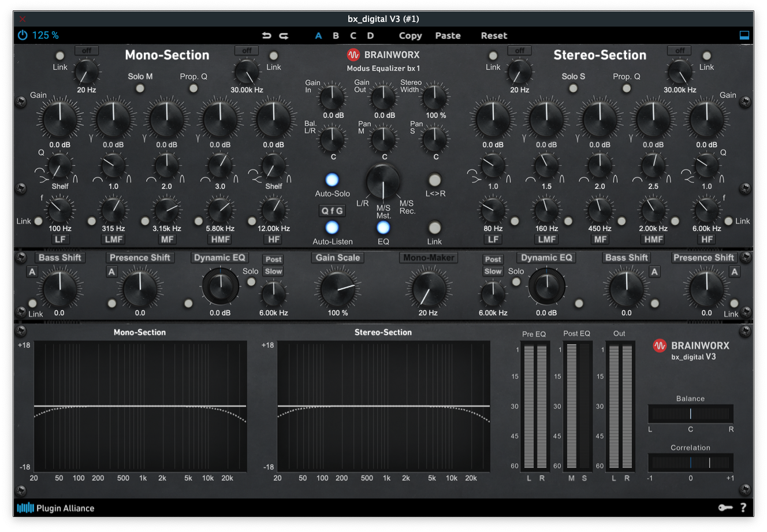767x532 pixels.
Task: Click the undo arrow icon
Action: [x=266, y=35]
